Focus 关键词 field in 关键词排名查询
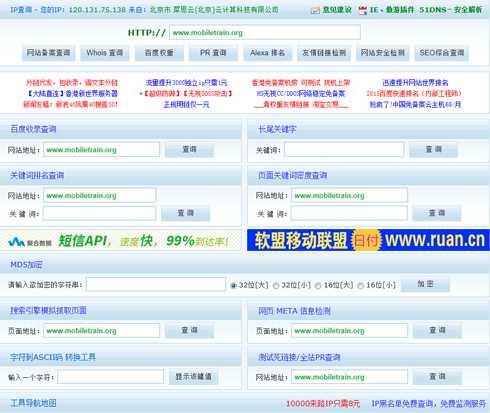 tap(100, 213)
